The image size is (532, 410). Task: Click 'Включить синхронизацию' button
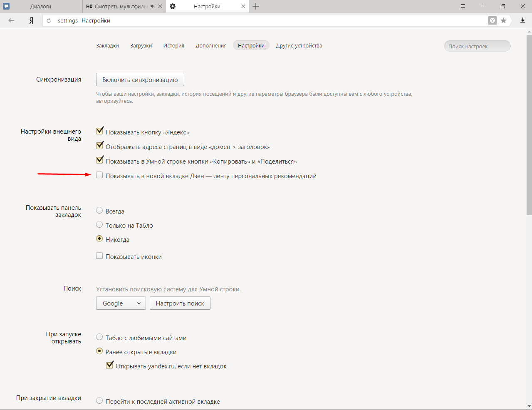pyautogui.click(x=140, y=80)
